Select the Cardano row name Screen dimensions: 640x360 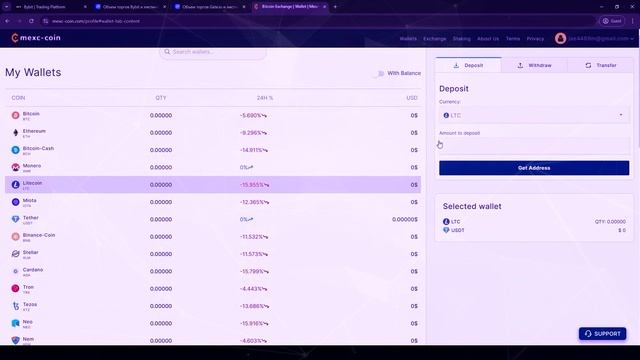[33, 270]
